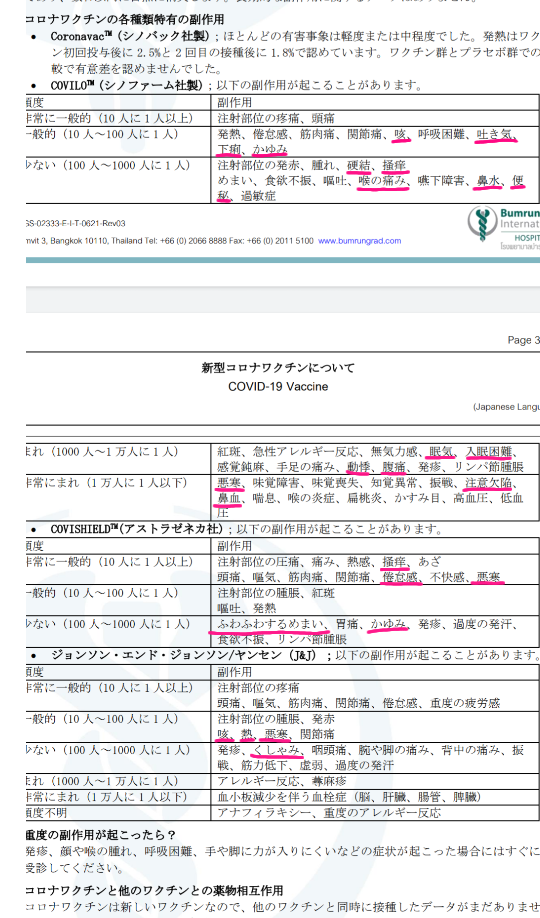Click the word 鼻水
Image resolution: width=540 pixels, height=918 pixels.
pyautogui.click(x=488, y=181)
